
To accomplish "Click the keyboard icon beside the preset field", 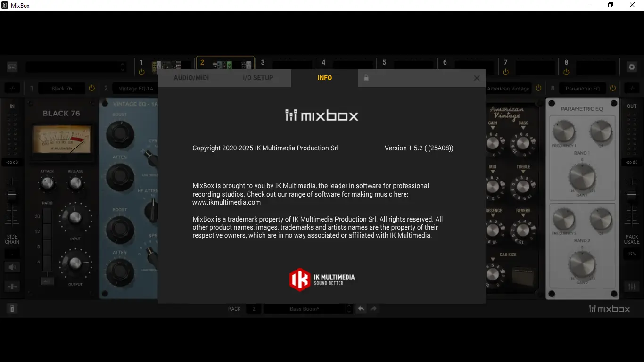I will coord(12,67).
